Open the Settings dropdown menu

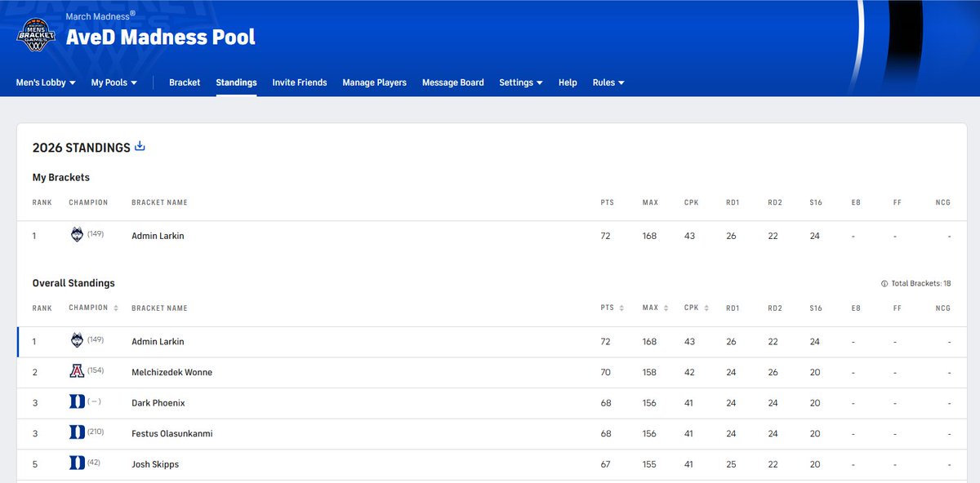521,82
